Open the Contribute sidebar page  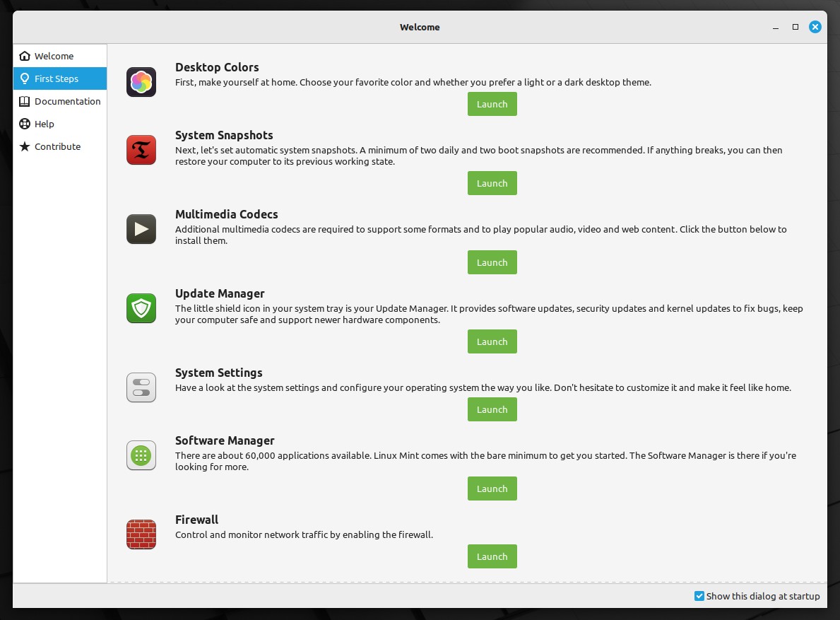point(60,146)
